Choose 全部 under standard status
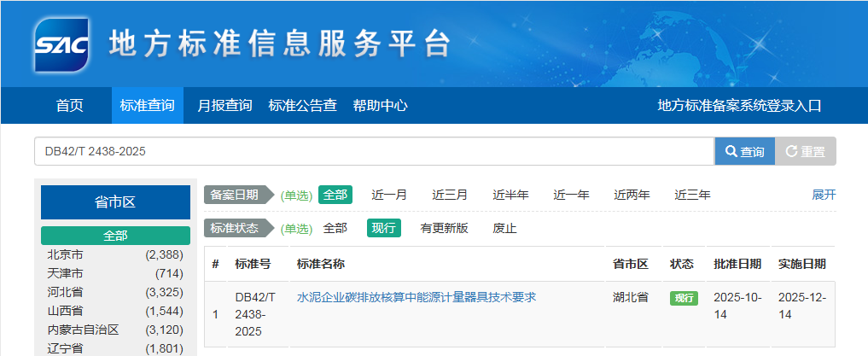The image size is (868, 356). (335, 228)
